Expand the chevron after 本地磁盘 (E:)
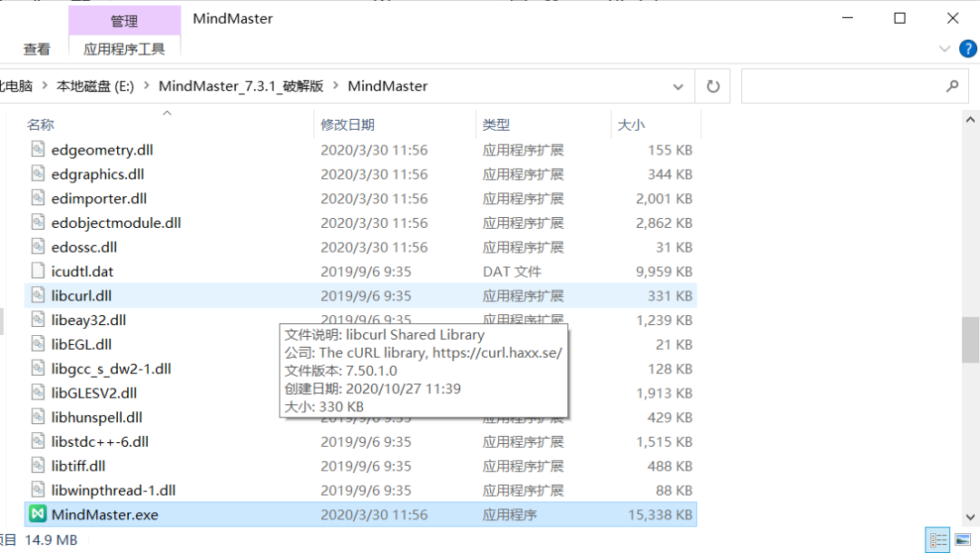Viewport: 980px width, 553px height. coord(146,85)
